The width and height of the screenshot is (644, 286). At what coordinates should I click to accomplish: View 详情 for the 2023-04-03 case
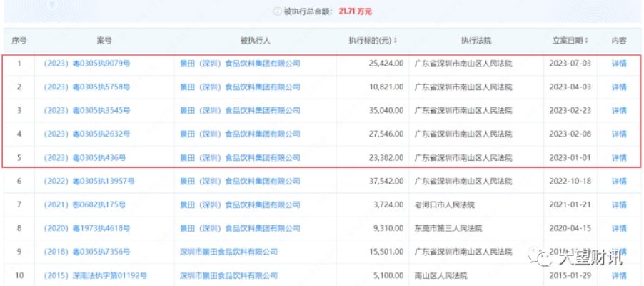[619, 87]
